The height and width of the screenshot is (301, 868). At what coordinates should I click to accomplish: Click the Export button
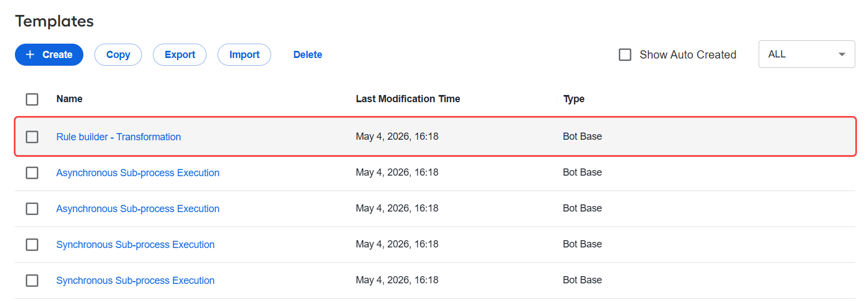[179, 55]
